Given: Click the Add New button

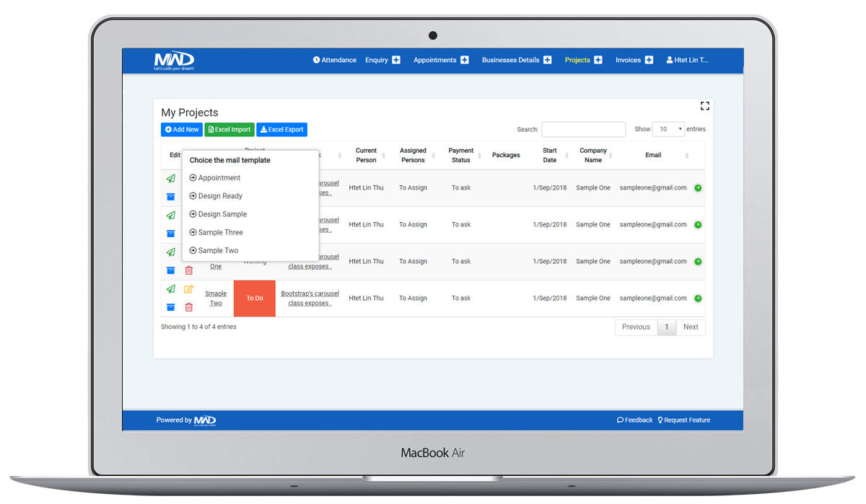Looking at the screenshot, I should (181, 130).
